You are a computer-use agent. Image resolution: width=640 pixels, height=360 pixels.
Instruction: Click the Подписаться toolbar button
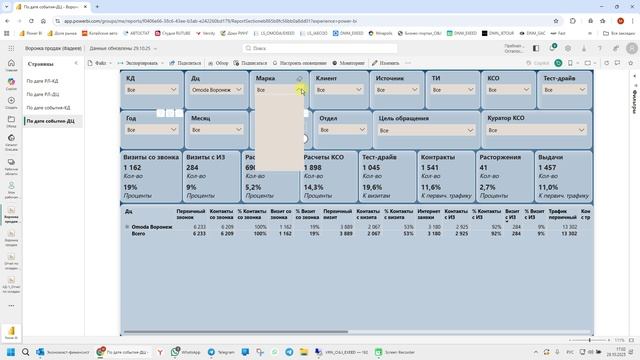(250, 63)
